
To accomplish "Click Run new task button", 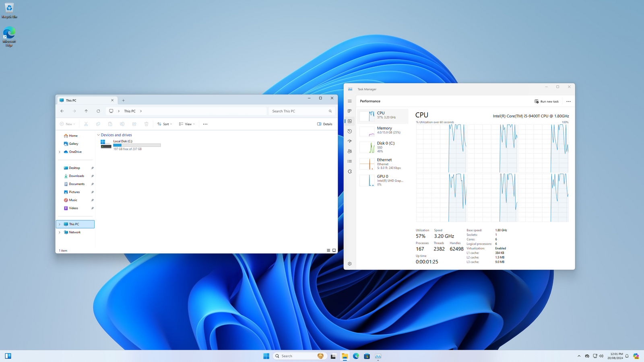I will point(546,101).
